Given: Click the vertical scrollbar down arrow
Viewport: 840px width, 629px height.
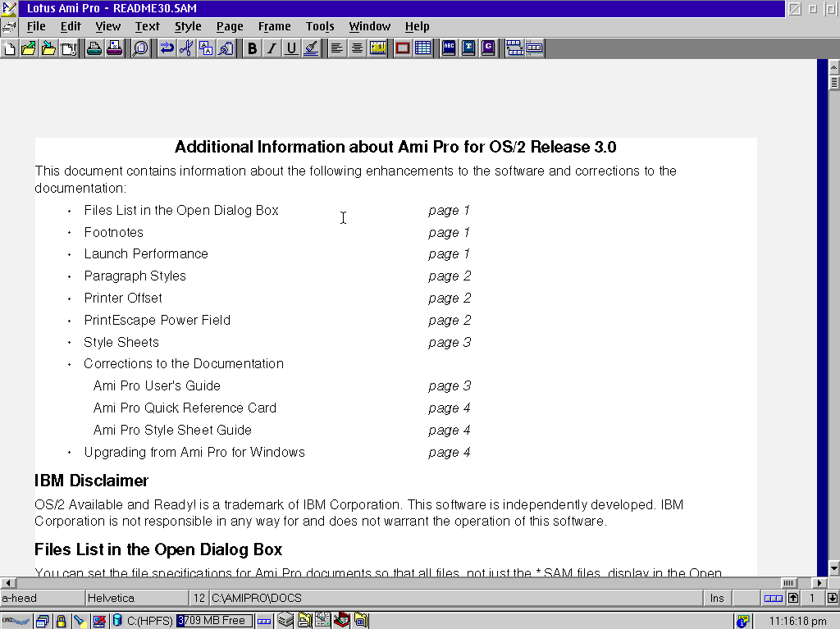Looking at the screenshot, I should click(833, 567).
